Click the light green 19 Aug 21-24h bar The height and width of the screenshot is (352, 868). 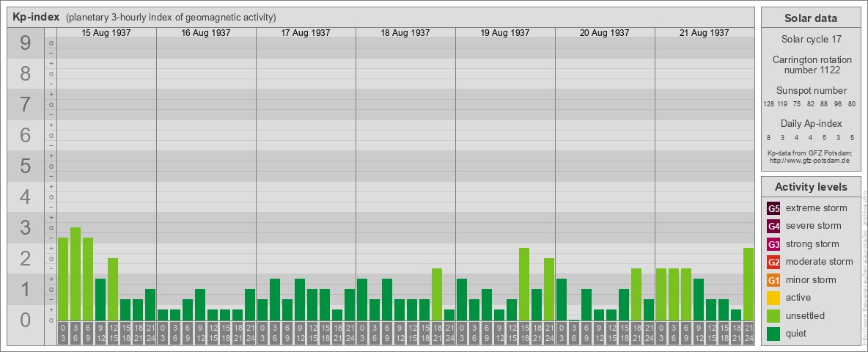click(548, 289)
